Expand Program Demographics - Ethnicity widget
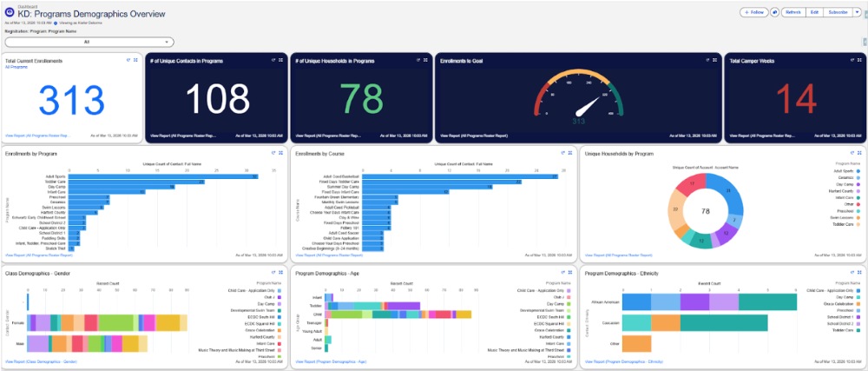Screen dimensions: 868x371 (x=859, y=274)
